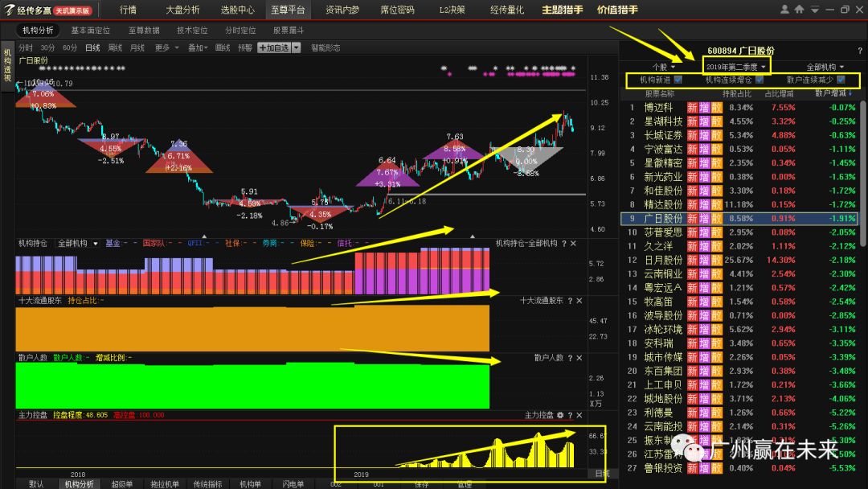Open help for 散户人数 panel
Image resolution: width=868 pixels, height=489 pixels.
pyautogui.click(x=570, y=358)
